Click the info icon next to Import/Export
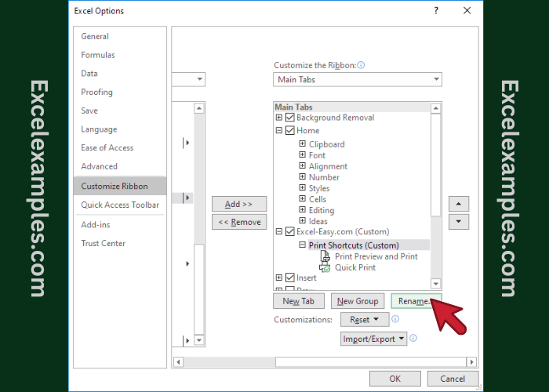549x392 pixels. [413, 339]
